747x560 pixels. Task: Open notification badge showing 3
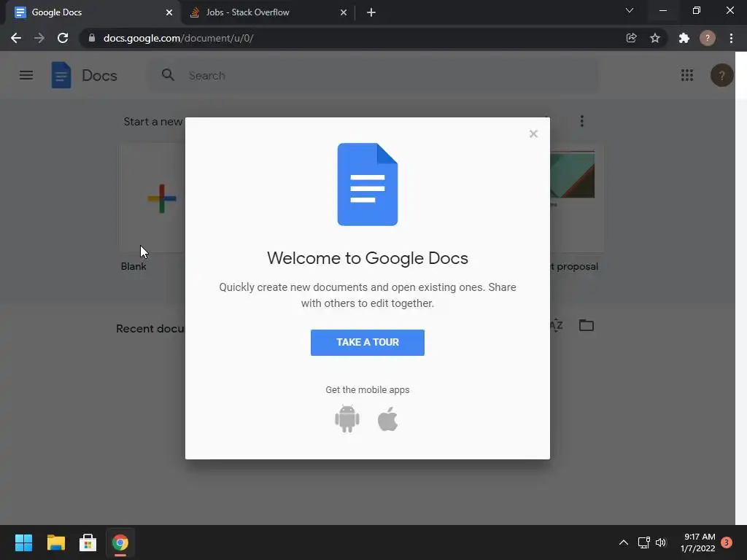point(726,542)
